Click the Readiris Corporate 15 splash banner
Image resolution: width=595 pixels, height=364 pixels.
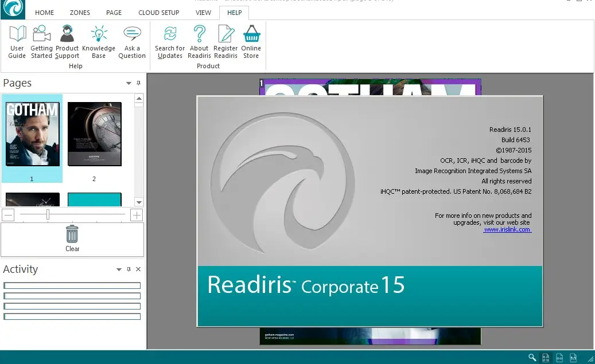point(370,296)
